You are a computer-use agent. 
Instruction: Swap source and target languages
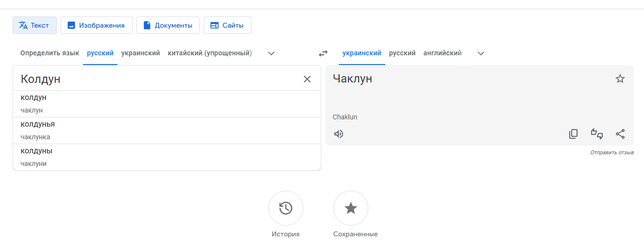(x=323, y=53)
